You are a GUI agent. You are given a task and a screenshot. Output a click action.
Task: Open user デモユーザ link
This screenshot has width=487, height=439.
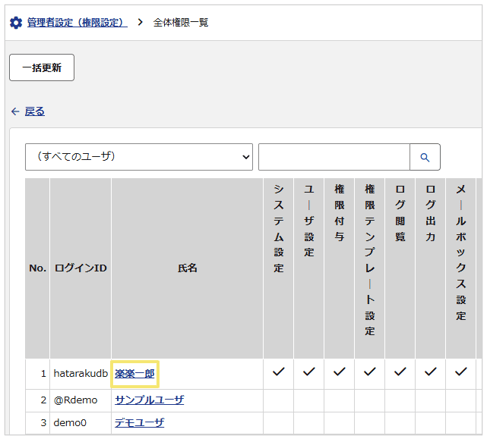(140, 423)
